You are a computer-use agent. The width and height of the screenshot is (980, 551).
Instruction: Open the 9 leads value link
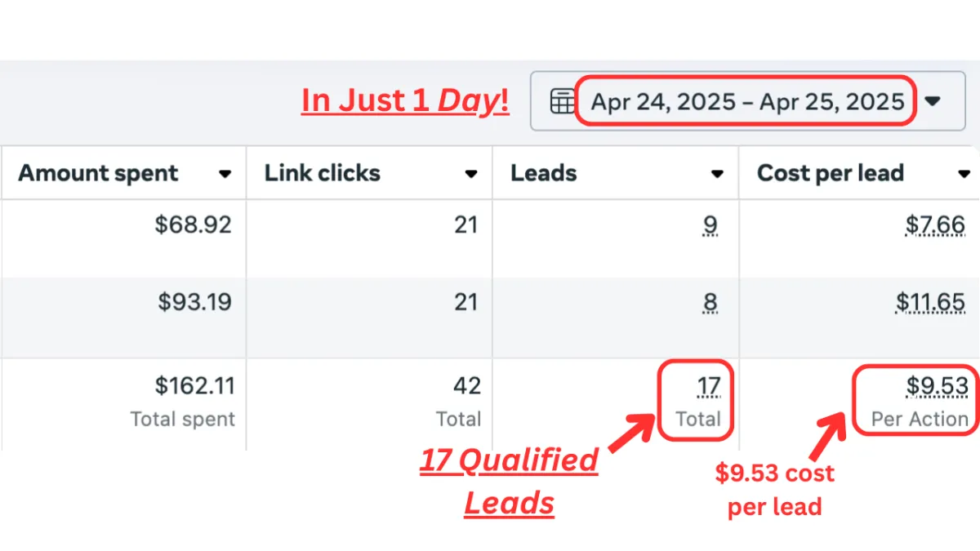point(710,224)
